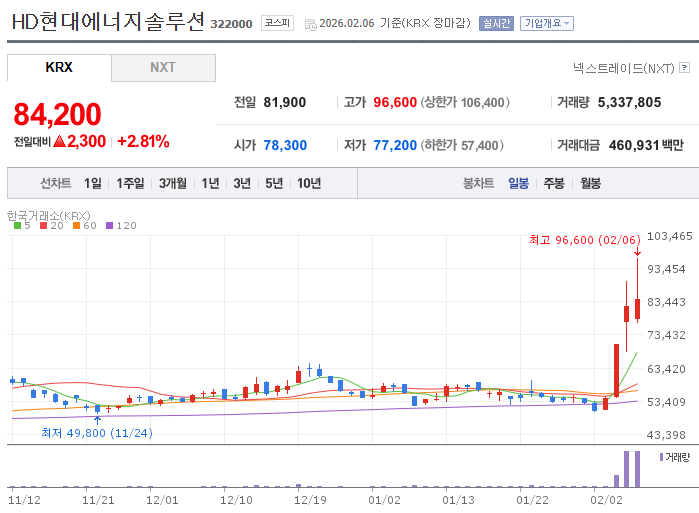Click the 한국거래소(KRX) chart label
The height and width of the screenshot is (513, 699).
coord(49,216)
